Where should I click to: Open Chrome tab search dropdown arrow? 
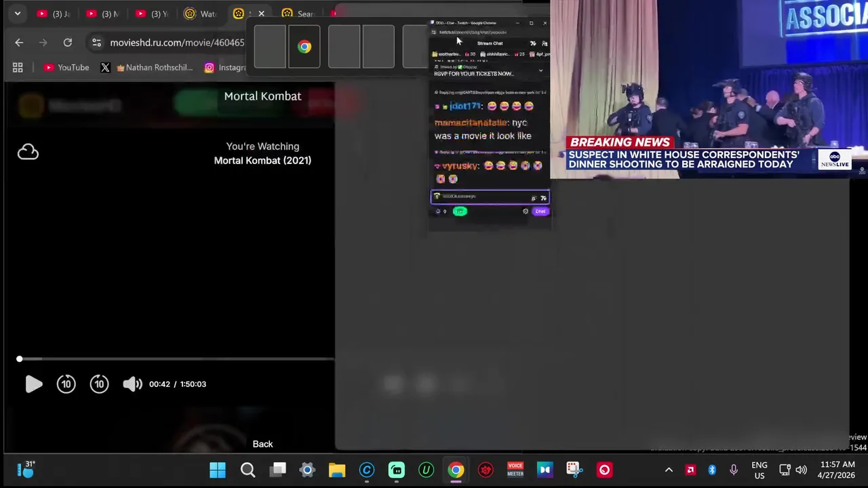tap(18, 14)
